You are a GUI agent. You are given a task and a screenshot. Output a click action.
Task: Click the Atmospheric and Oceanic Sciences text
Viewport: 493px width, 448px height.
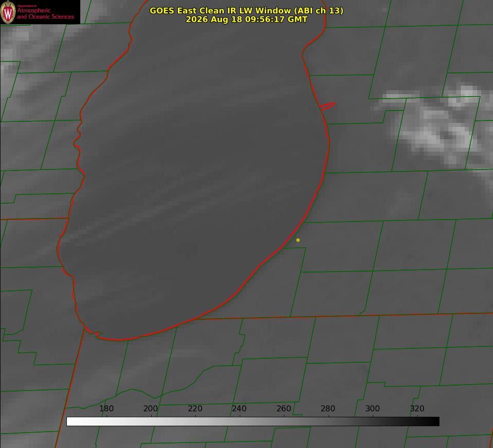coord(46,13)
